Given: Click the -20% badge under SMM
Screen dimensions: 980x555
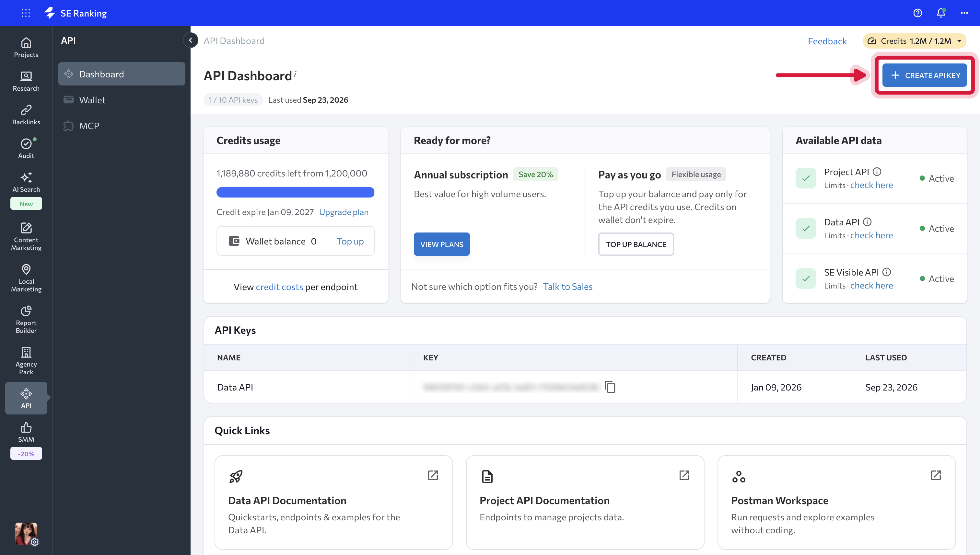Looking at the screenshot, I should tap(26, 454).
